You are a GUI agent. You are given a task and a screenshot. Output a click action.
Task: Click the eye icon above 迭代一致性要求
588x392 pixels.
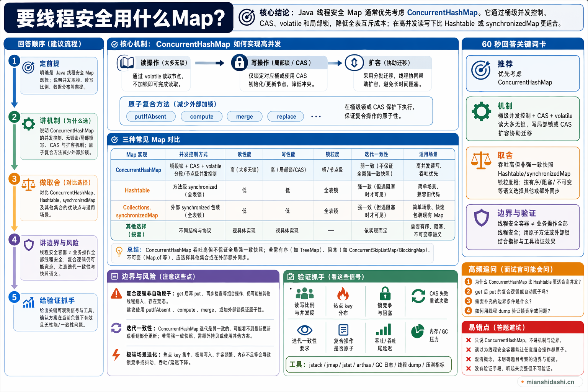point(305,330)
